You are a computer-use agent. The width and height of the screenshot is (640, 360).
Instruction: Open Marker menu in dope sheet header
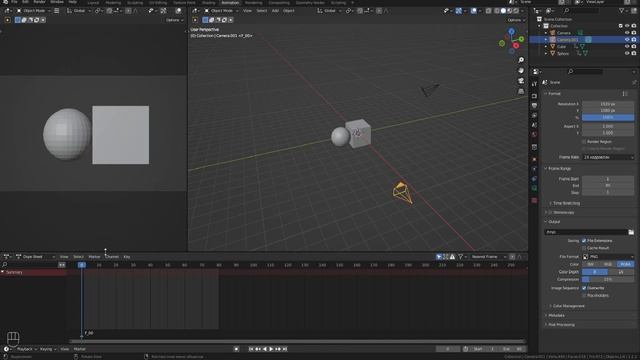[94, 257]
